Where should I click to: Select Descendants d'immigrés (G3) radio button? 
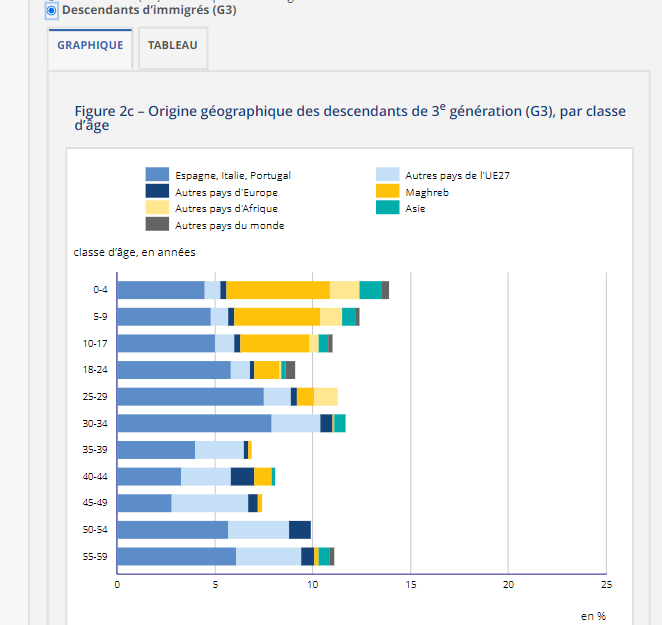[x=52, y=10]
